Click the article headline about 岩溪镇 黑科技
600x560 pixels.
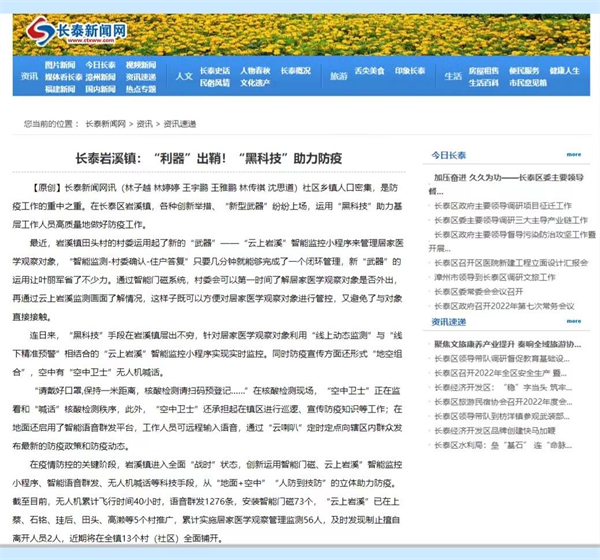[209, 158]
